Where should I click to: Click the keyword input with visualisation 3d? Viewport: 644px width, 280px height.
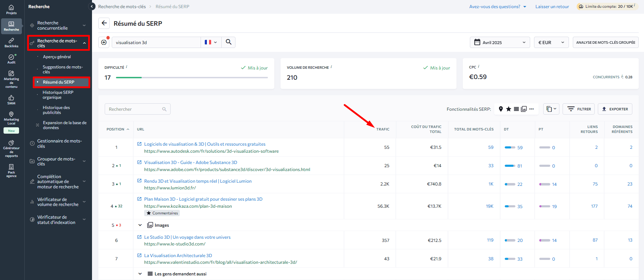pos(157,42)
